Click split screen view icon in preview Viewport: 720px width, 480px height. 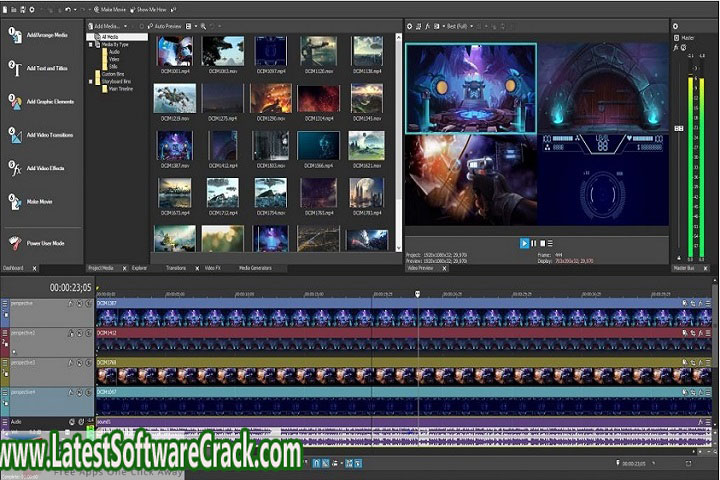tap(437, 26)
